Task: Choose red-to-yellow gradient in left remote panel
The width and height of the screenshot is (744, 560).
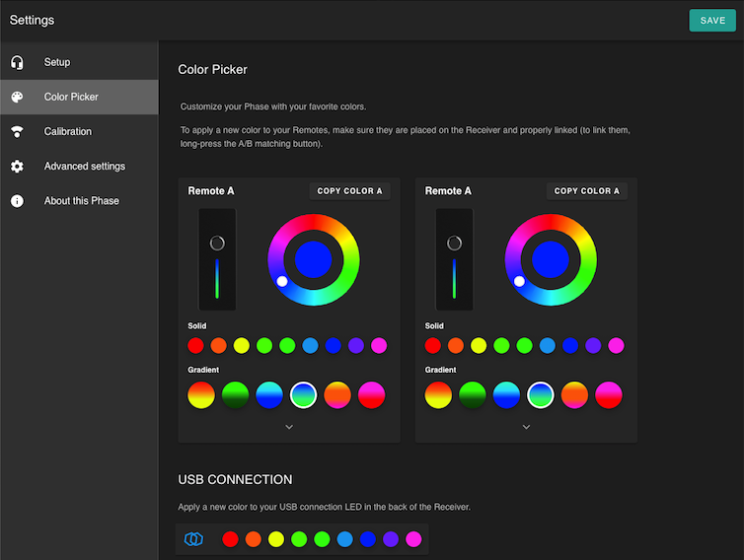Action: click(x=201, y=395)
